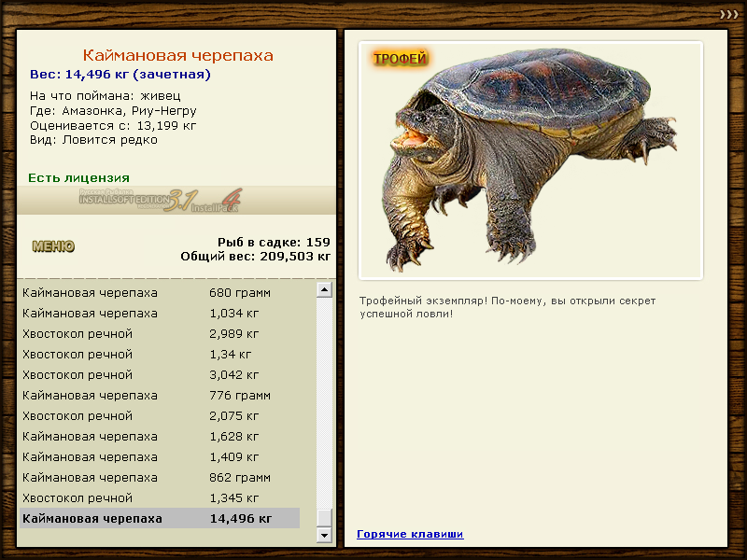Viewport: 747px width, 560px height.
Task: Click the scrollbar thumb of the catch list
Action: click(324, 518)
